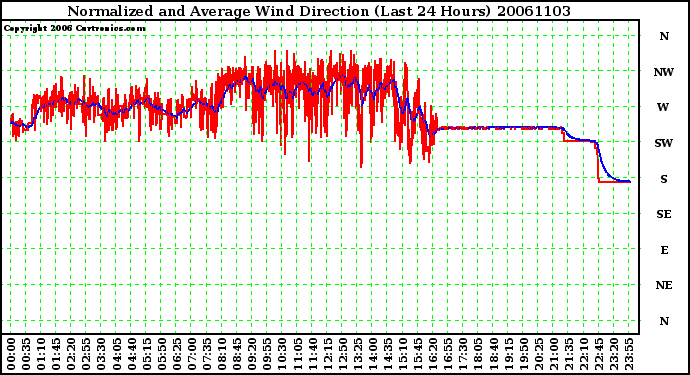Image resolution: width=690 pixels, height=375 pixels.
Task: Click the '21:35' time axis label
Action: pos(569,354)
